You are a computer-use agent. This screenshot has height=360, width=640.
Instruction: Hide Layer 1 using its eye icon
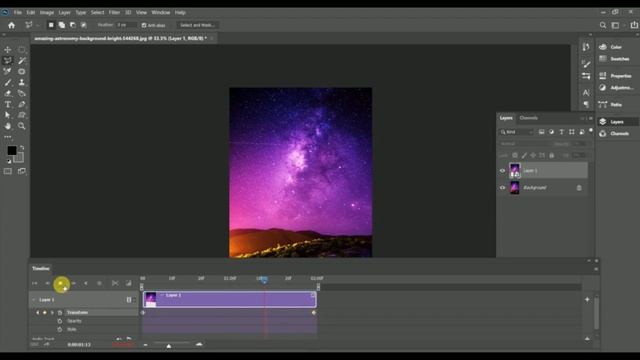click(502, 171)
